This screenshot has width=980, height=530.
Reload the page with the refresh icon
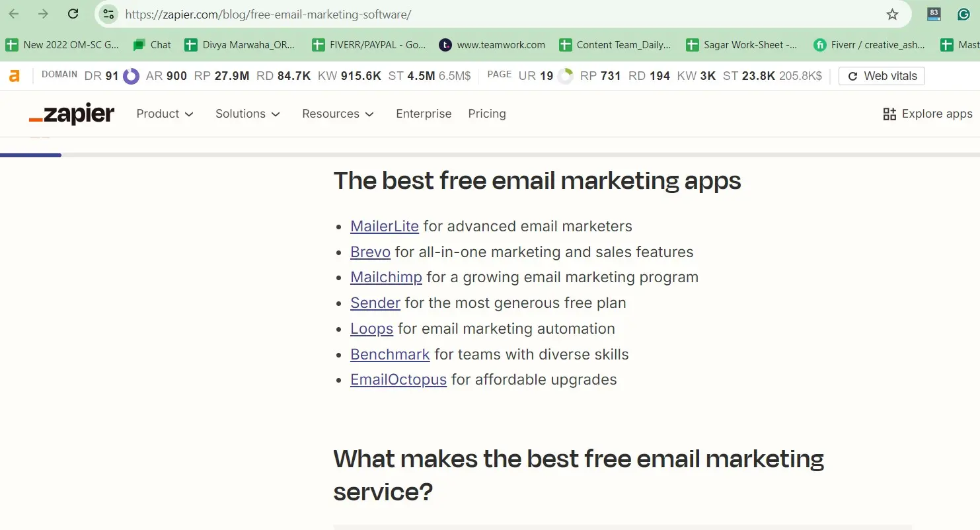73,14
